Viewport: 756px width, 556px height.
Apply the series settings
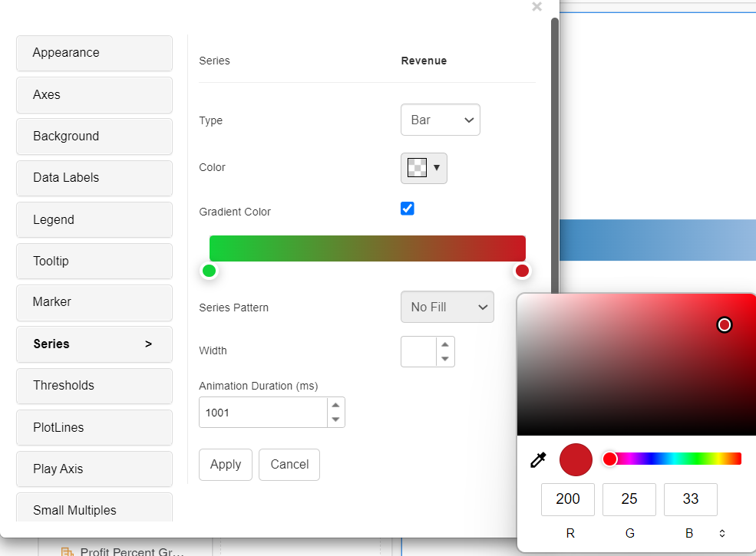click(226, 465)
